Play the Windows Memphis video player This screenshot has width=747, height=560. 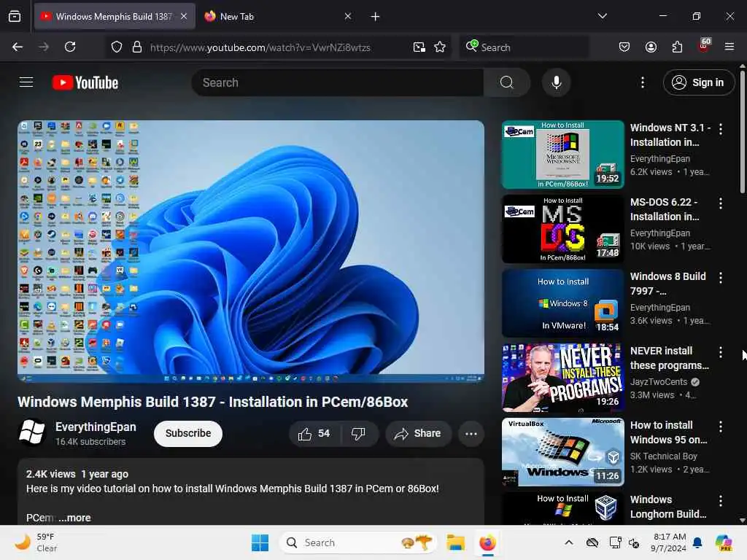pyautogui.click(x=251, y=252)
